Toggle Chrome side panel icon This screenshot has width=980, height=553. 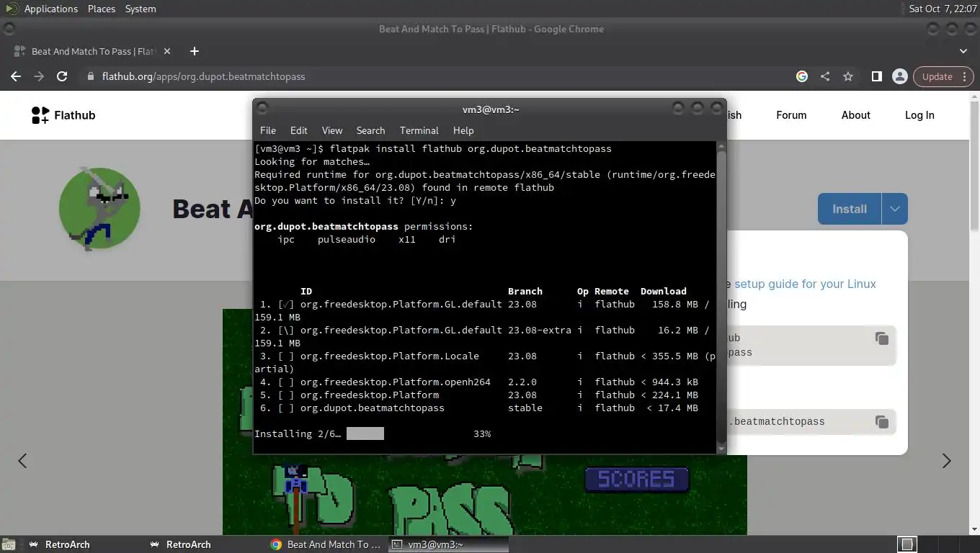pos(876,76)
